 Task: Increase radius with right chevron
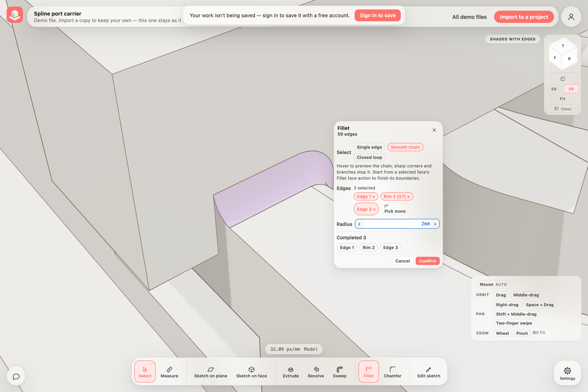(x=435, y=224)
